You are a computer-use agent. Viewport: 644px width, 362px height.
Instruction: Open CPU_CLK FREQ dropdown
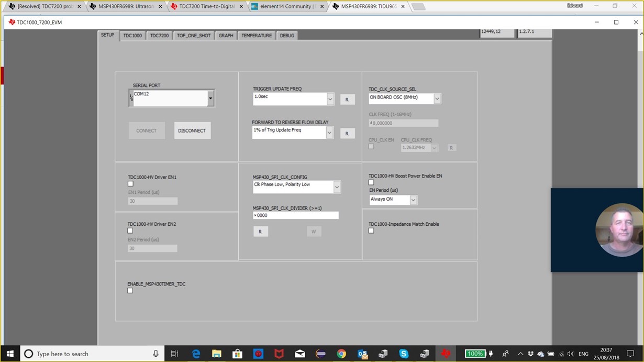pos(434,148)
